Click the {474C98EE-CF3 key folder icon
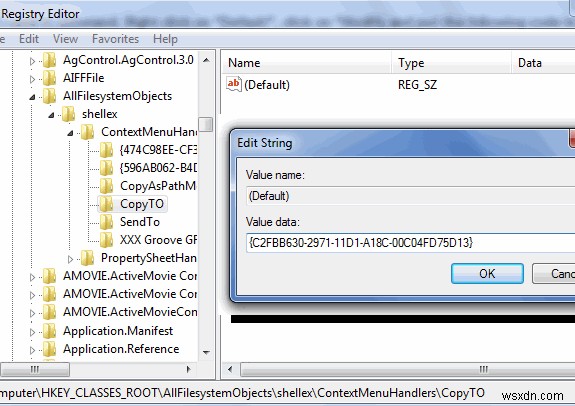This screenshot has width=575, height=406. pyautogui.click(x=107, y=150)
